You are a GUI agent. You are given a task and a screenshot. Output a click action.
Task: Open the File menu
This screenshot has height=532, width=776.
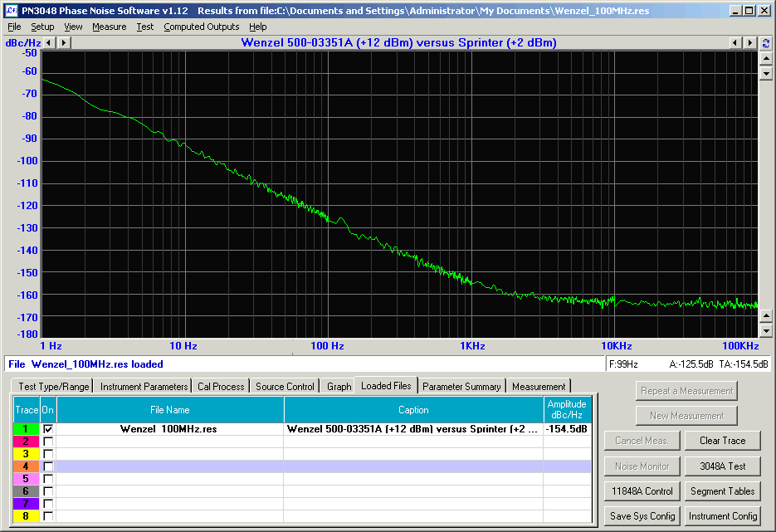(x=14, y=27)
